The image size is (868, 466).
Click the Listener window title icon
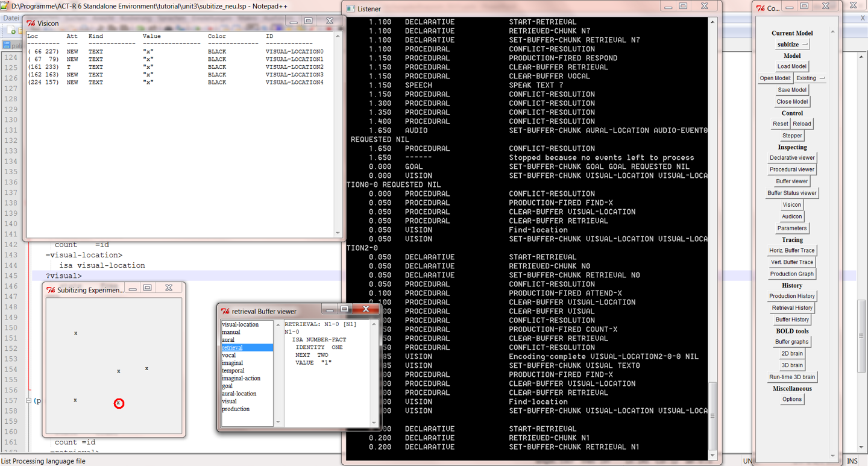click(x=350, y=9)
